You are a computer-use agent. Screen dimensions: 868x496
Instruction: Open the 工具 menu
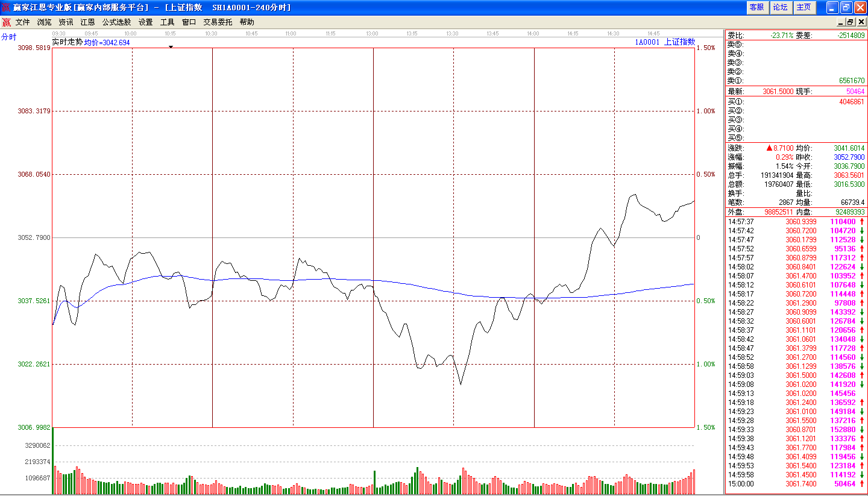(x=167, y=22)
